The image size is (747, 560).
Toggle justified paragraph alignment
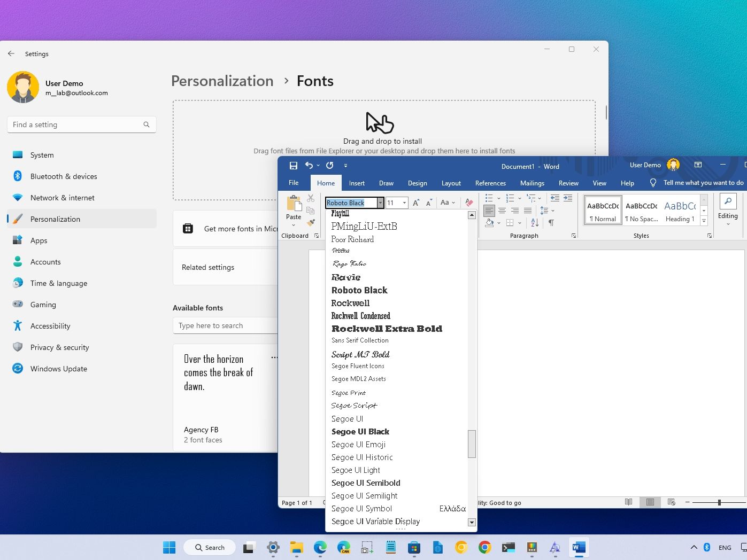tap(528, 211)
